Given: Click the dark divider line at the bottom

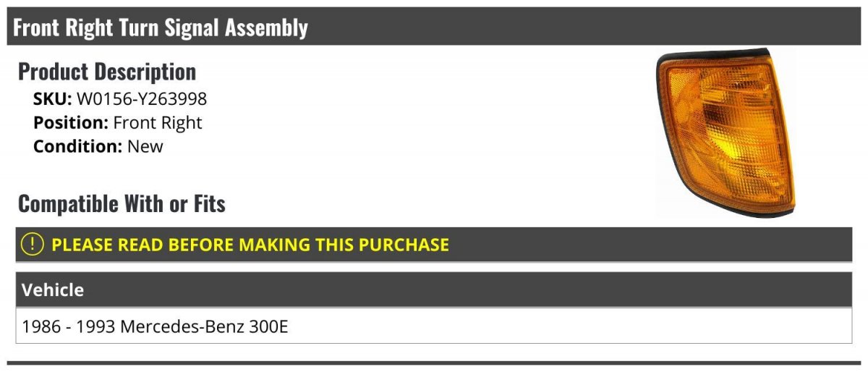Looking at the screenshot, I should 434,363.
